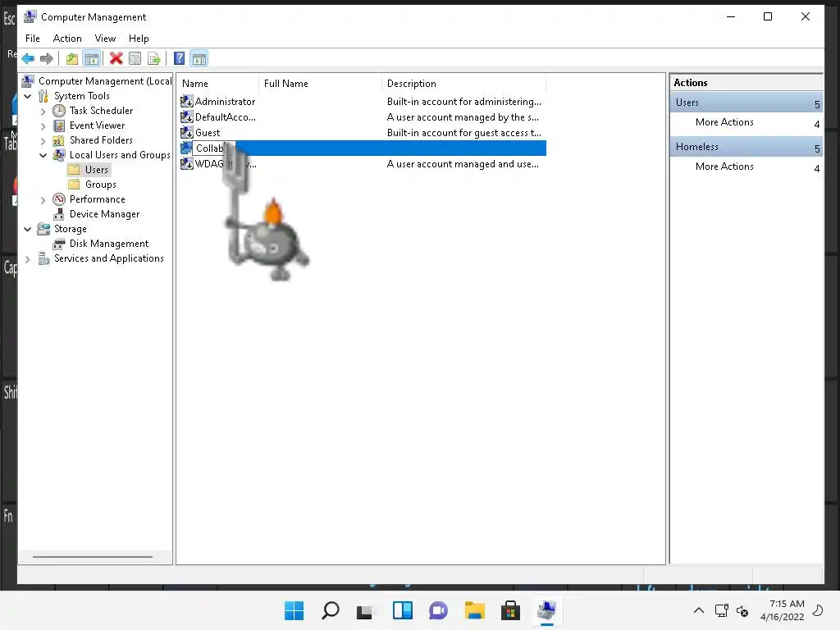
Task: Open Task View on the taskbar
Action: [x=366, y=610]
